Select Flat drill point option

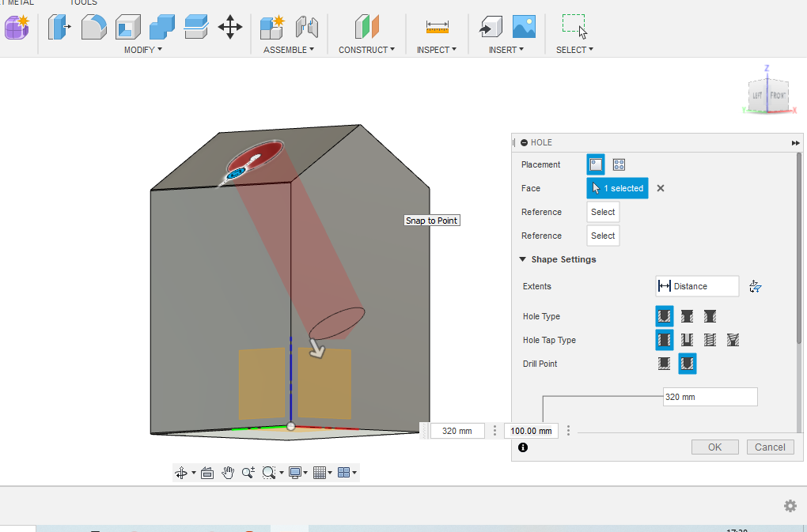point(665,364)
